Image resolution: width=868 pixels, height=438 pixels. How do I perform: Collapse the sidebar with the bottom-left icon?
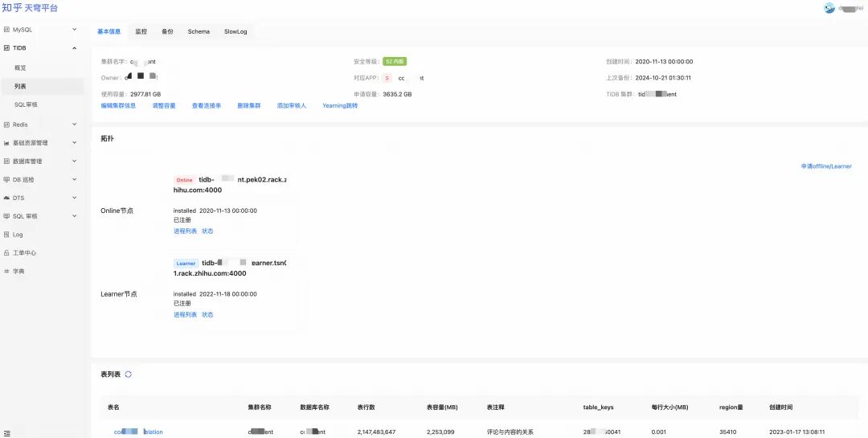click(6, 433)
